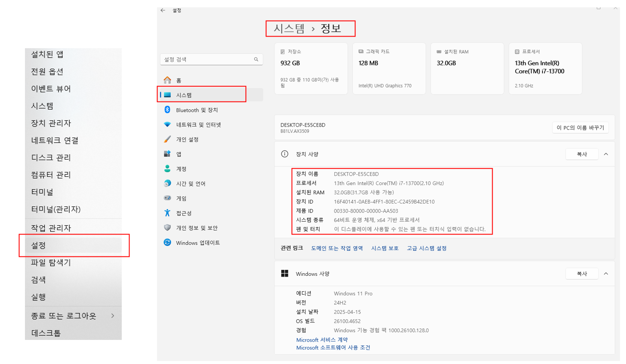Screen dimensions: 626x364
Task: Click the network Wi-Fi icon in sidebar
Action: click(x=167, y=124)
